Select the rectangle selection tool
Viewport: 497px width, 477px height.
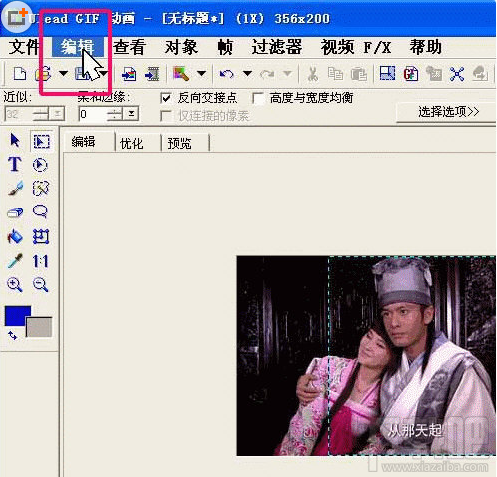click(x=41, y=141)
